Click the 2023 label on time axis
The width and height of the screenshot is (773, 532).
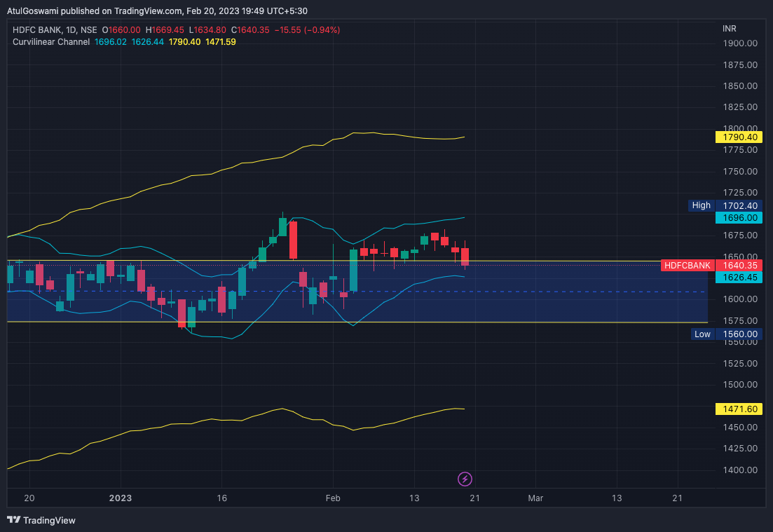(x=121, y=498)
